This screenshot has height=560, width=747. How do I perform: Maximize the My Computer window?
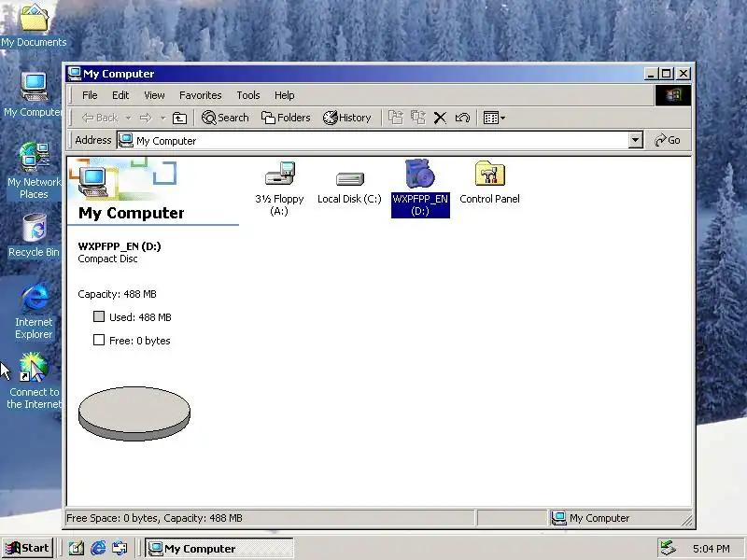click(666, 74)
